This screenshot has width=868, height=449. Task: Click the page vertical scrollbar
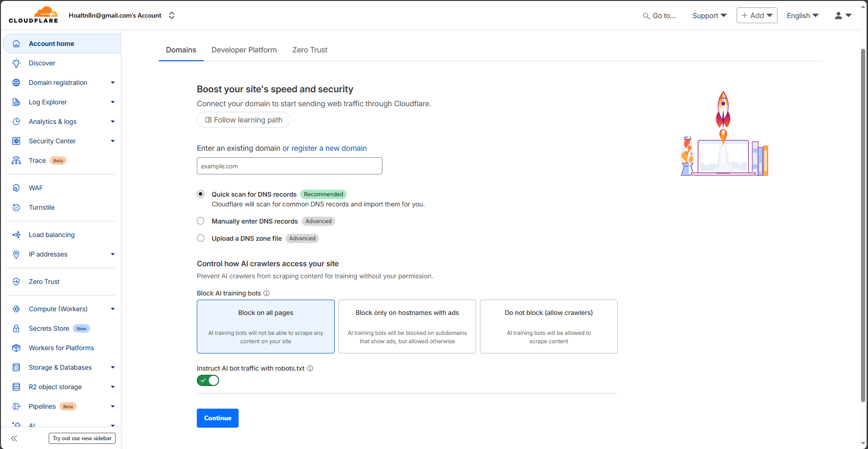[863, 225]
